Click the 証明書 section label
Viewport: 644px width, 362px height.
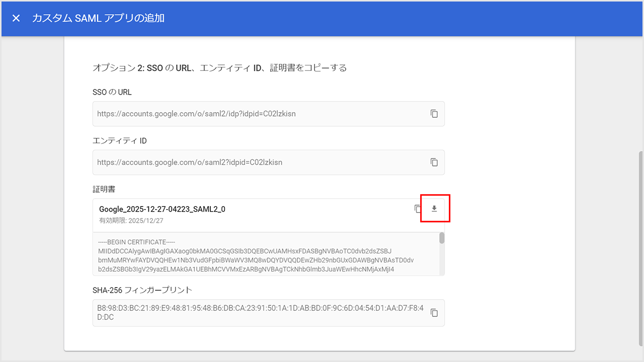(x=104, y=189)
